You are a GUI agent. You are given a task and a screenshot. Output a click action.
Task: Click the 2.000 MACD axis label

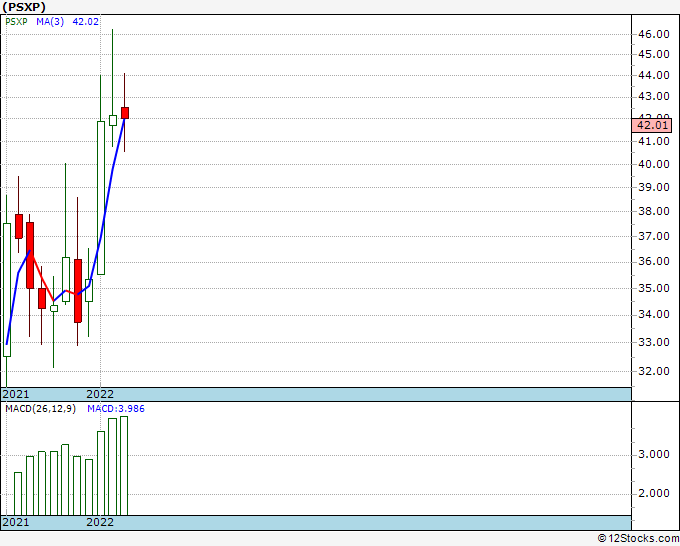point(654,494)
